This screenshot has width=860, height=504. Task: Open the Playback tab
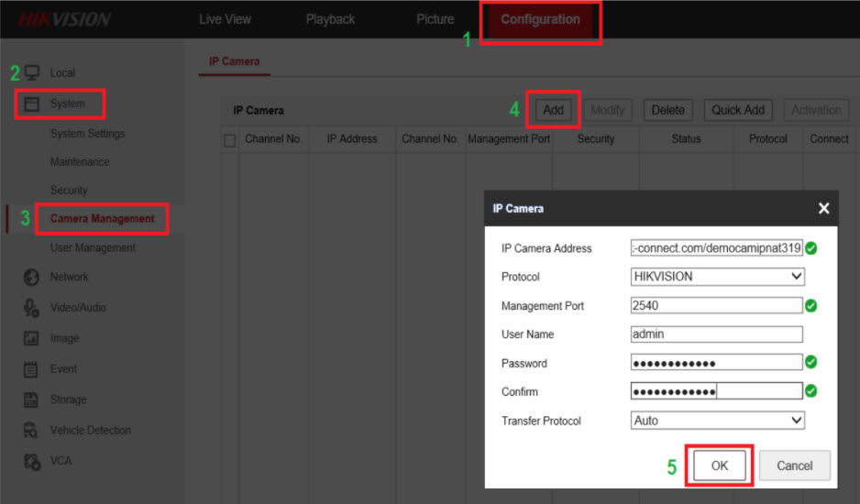tap(330, 19)
